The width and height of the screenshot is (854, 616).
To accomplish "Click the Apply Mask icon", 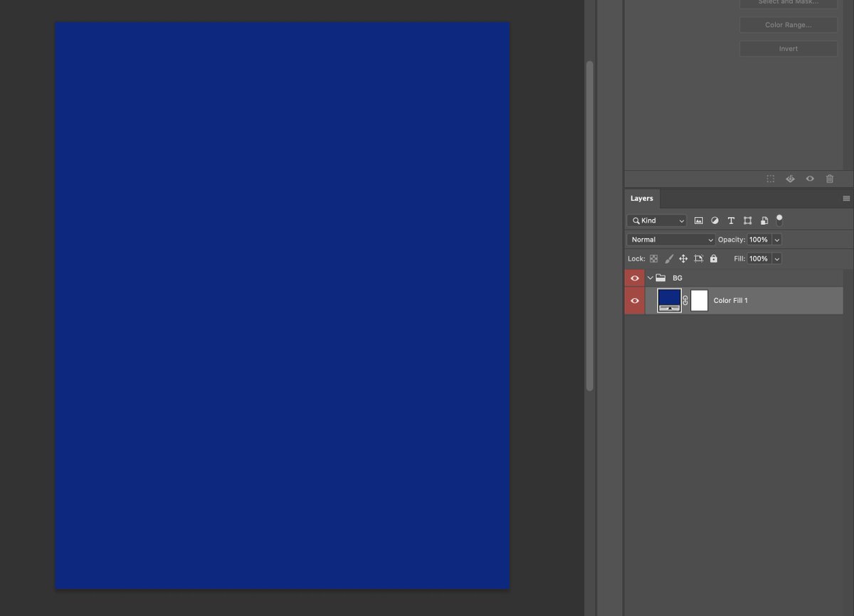I will pos(790,179).
